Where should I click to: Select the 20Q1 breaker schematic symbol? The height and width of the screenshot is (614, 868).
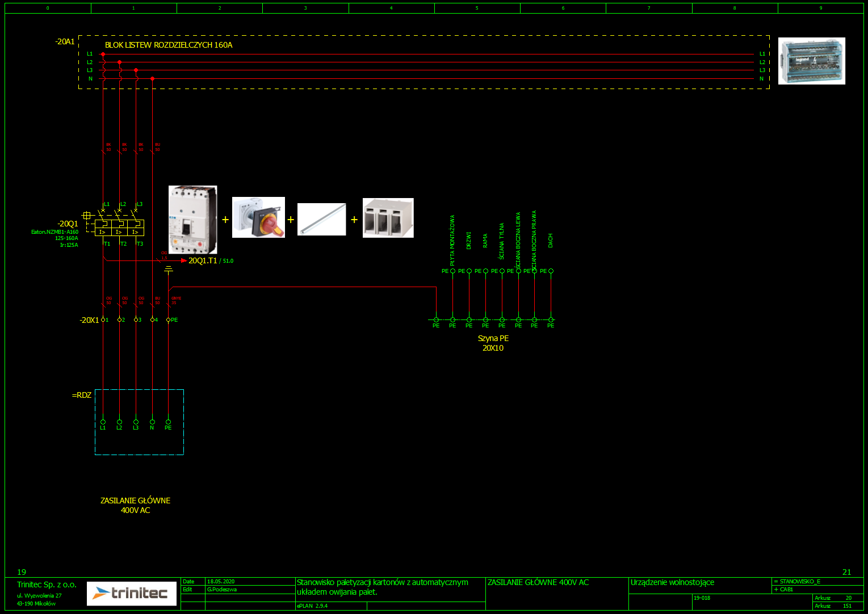tap(119, 228)
